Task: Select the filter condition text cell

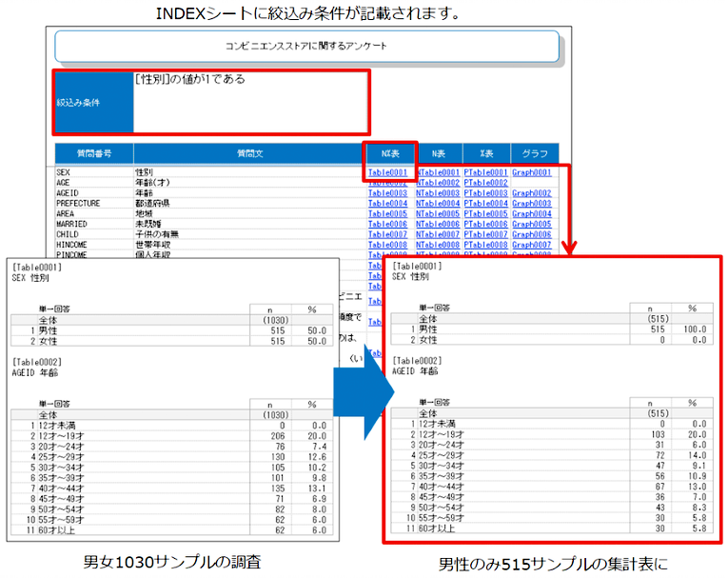Action: (250, 102)
